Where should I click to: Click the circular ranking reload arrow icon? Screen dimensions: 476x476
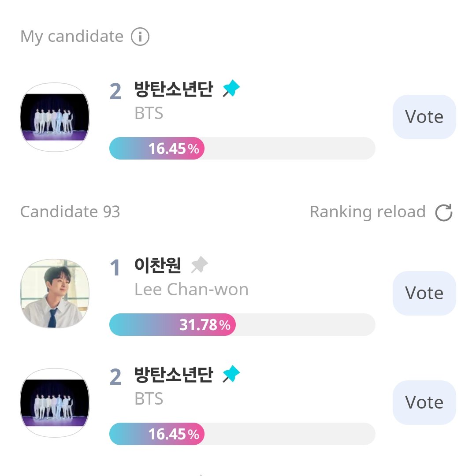point(443,212)
